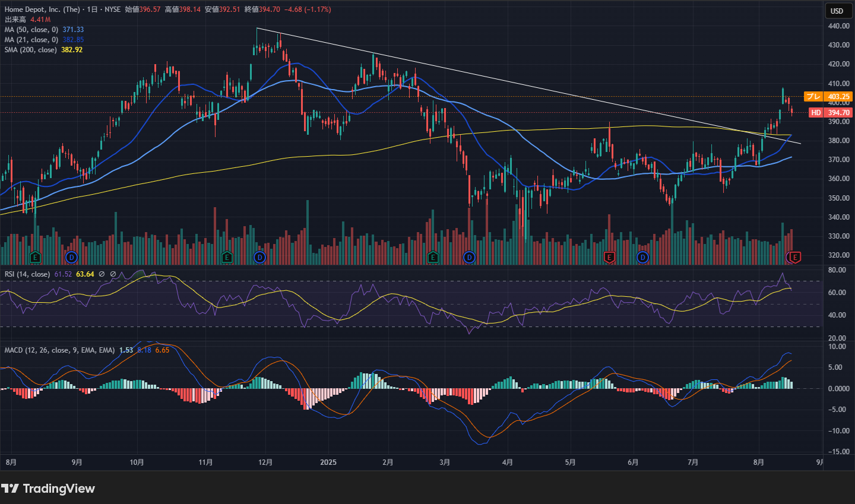The image size is (855, 504).
Task: Click the 3月 label on the time axis
Action: tap(445, 462)
